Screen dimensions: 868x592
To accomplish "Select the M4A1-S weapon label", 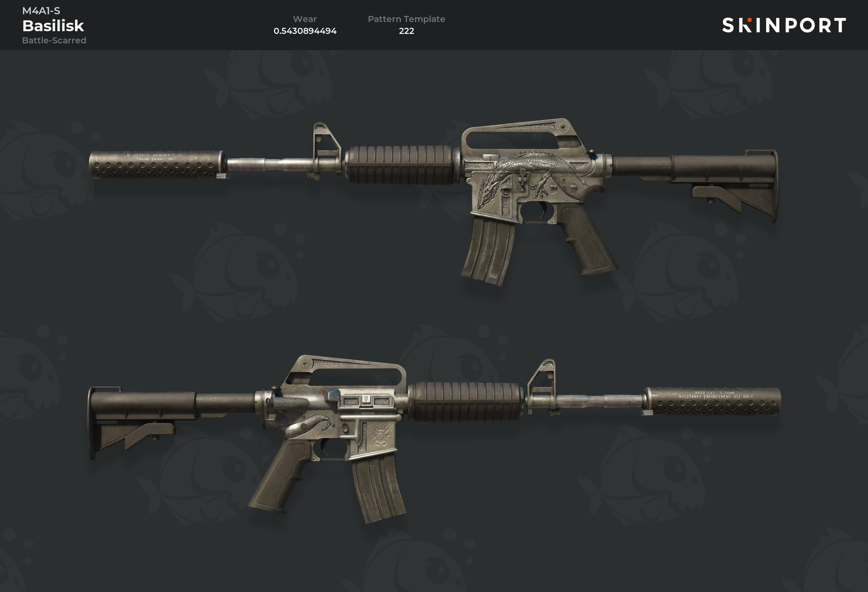I will [41, 11].
